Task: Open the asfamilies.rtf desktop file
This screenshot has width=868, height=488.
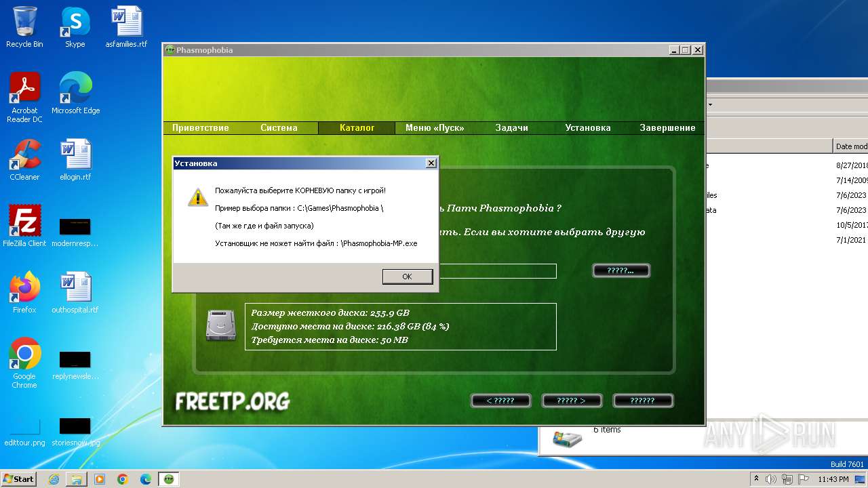Action: pos(126,27)
